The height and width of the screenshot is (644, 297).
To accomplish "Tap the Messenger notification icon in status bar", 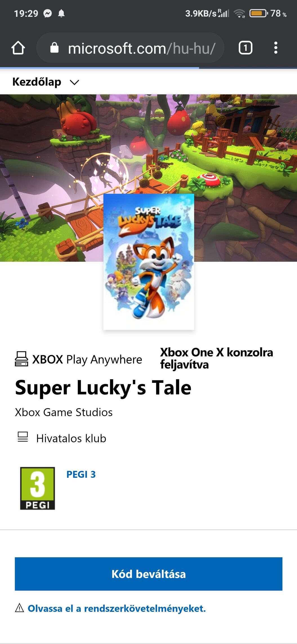I will tap(48, 13).
